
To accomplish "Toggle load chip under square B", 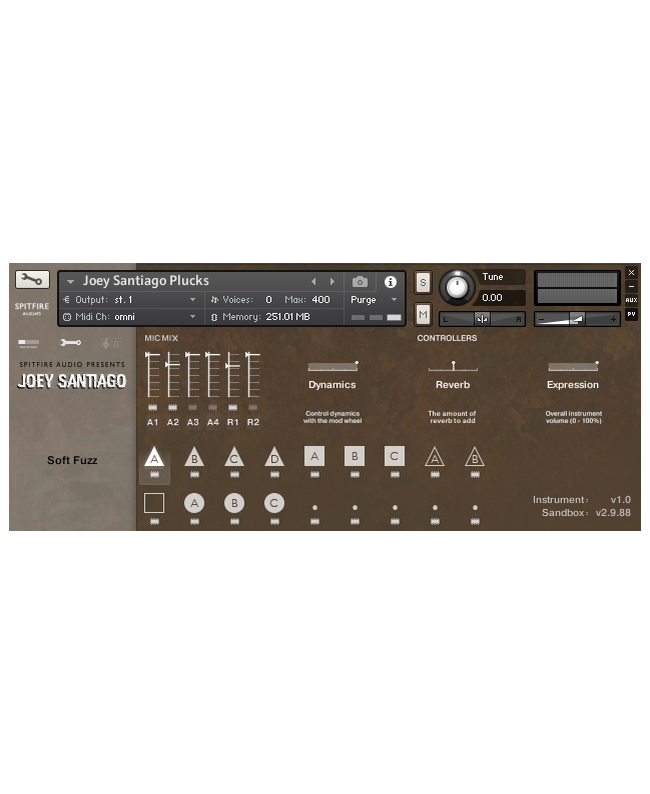I will coord(354,474).
